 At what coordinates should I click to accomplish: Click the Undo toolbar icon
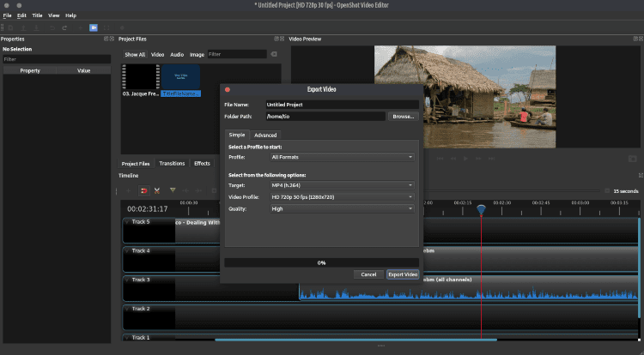coord(52,28)
